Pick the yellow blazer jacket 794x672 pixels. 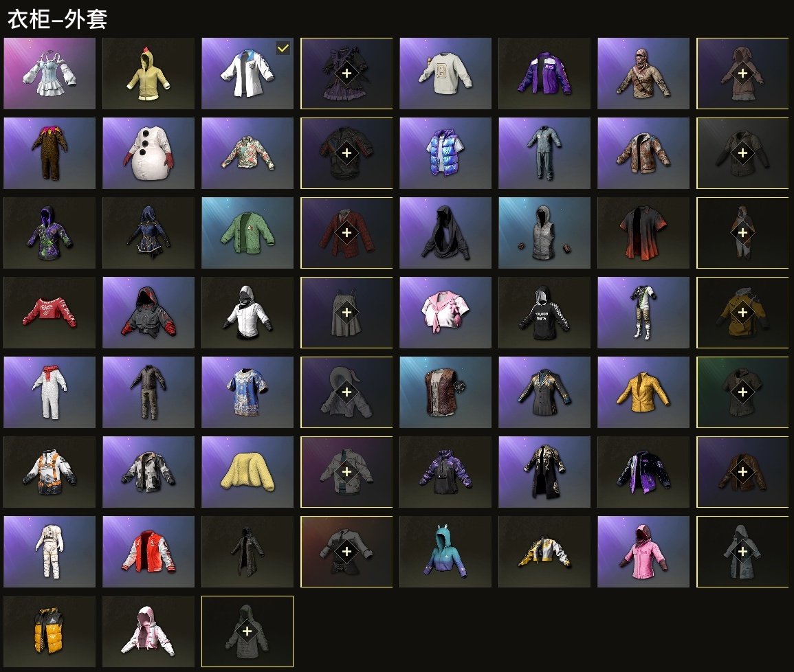click(643, 392)
